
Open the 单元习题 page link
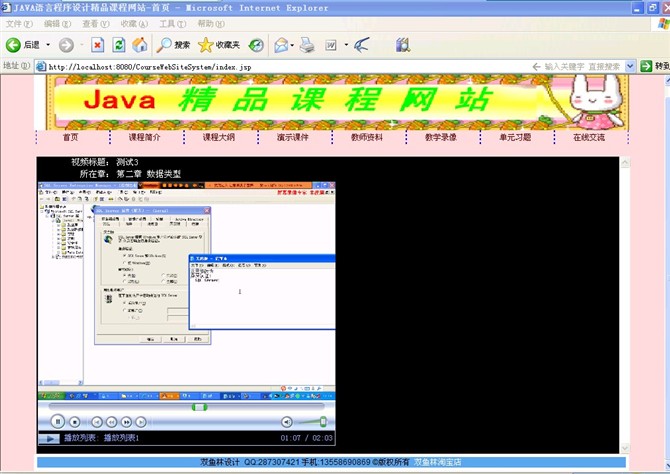[515, 137]
